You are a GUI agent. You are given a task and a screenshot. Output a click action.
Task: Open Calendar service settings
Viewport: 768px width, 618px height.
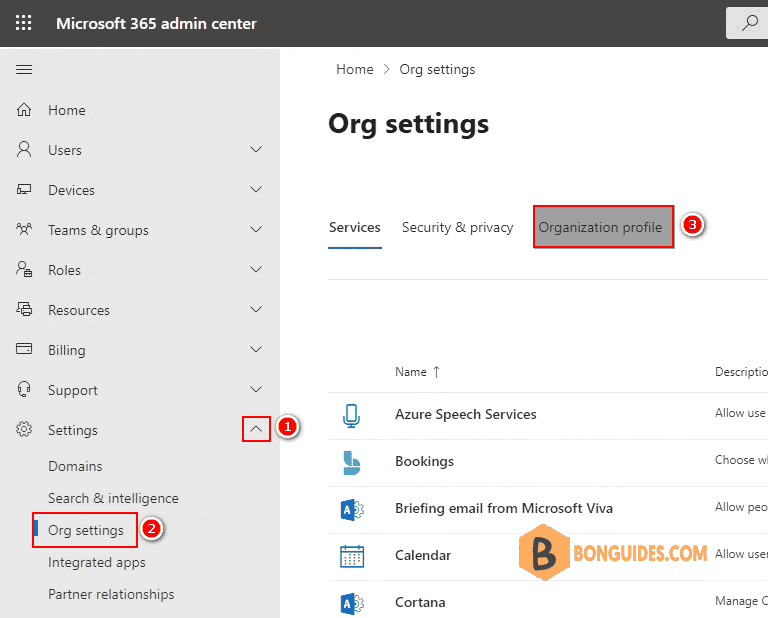pyautogui.click(x=423, y=555)
